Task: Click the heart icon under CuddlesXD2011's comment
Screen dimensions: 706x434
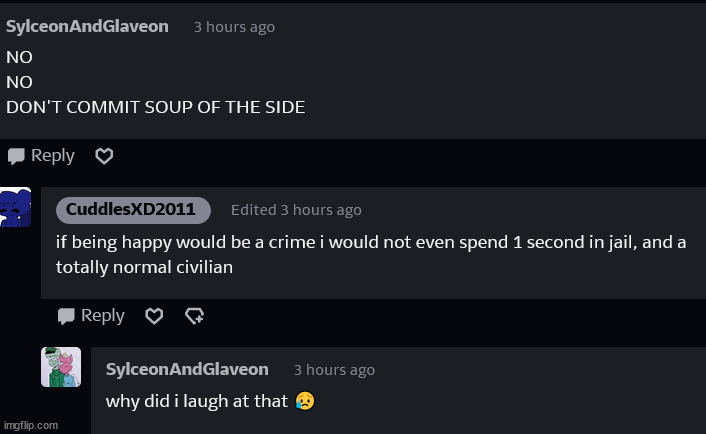Action: click(x=154, y=316)
